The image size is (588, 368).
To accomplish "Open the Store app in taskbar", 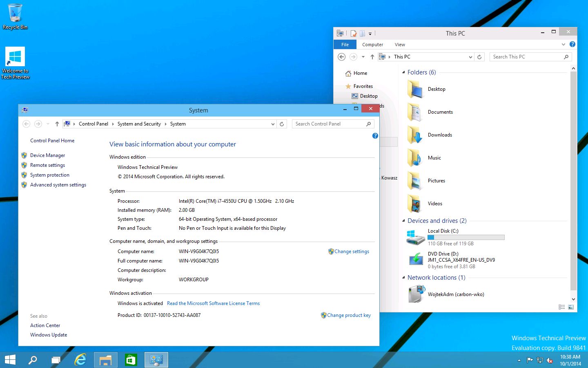I will pyautogui.click(x=130, y=360).
